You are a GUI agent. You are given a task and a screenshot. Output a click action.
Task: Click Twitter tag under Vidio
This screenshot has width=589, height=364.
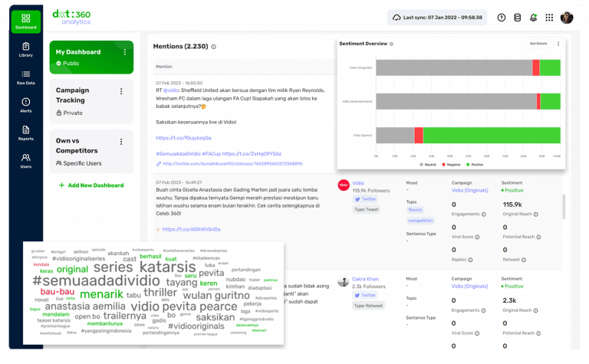click(x=365, y=199)
